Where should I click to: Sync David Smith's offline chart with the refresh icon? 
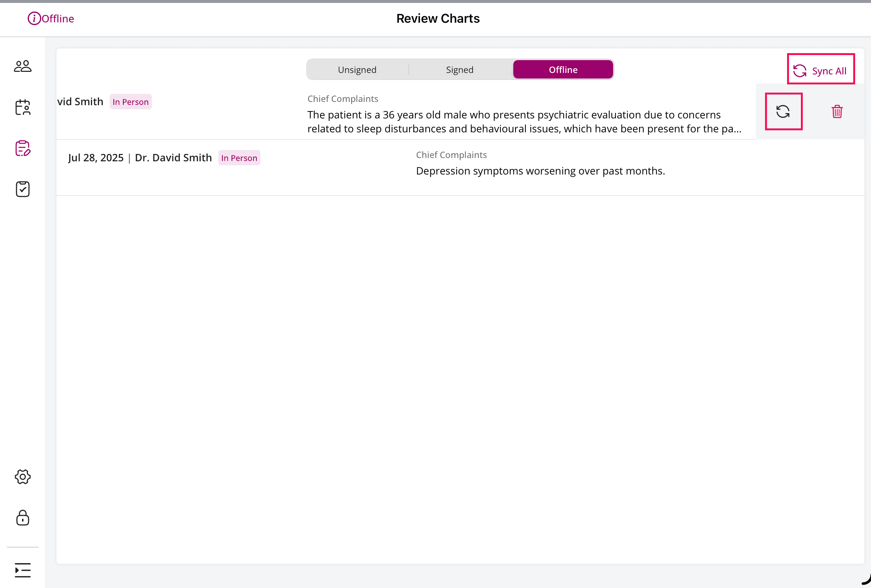pyautogui.click(x=784, y=111)
